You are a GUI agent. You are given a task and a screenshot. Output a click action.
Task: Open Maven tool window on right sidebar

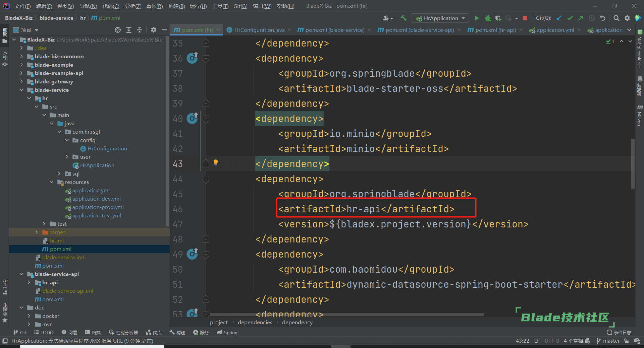(x=640, y=115)
